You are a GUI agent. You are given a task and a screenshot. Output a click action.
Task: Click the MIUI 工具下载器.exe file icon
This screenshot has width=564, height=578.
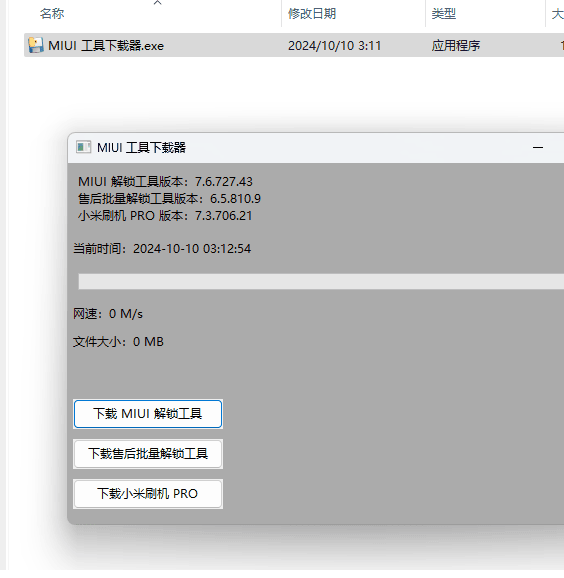36,45
